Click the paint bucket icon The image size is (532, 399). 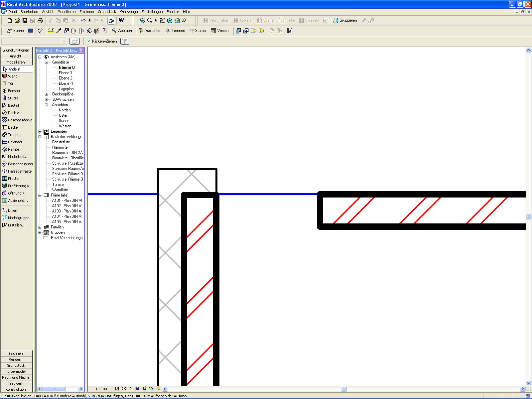(89, 31)
